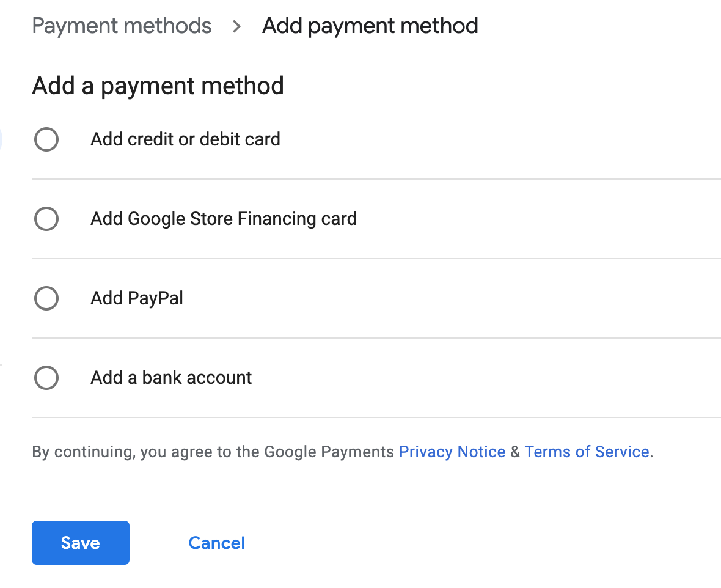Choose the Google Store Financing card radio button

[46, 219]
